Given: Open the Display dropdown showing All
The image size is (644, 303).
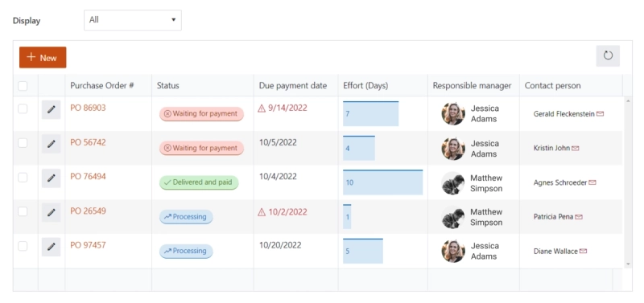Looking at the screenshot, I should coord(133,20).
